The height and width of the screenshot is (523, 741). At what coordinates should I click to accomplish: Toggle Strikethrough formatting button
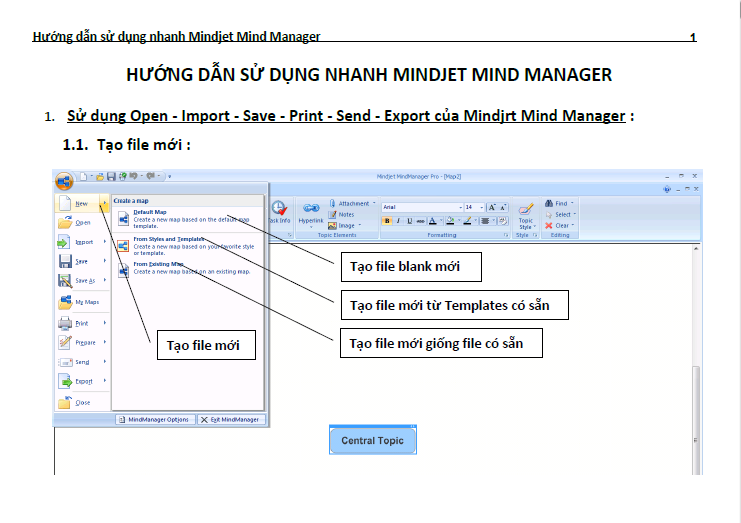click(x=421, y=221)
